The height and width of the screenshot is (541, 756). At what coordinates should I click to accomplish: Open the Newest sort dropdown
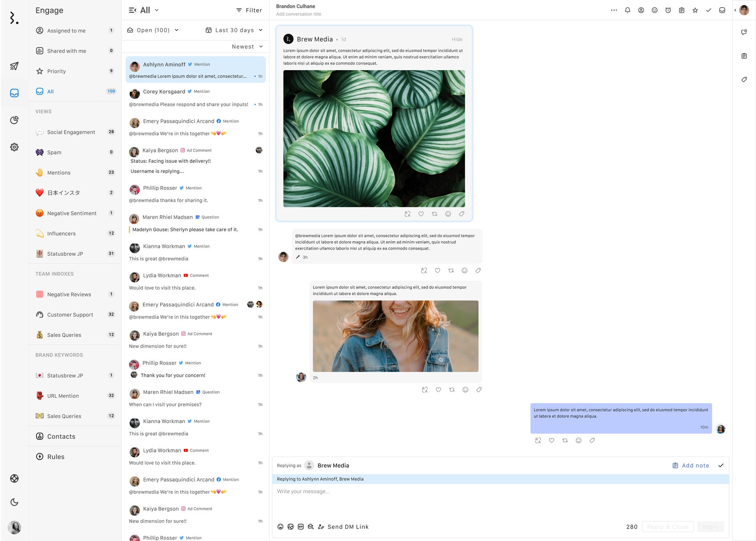(x=247, y=46)
